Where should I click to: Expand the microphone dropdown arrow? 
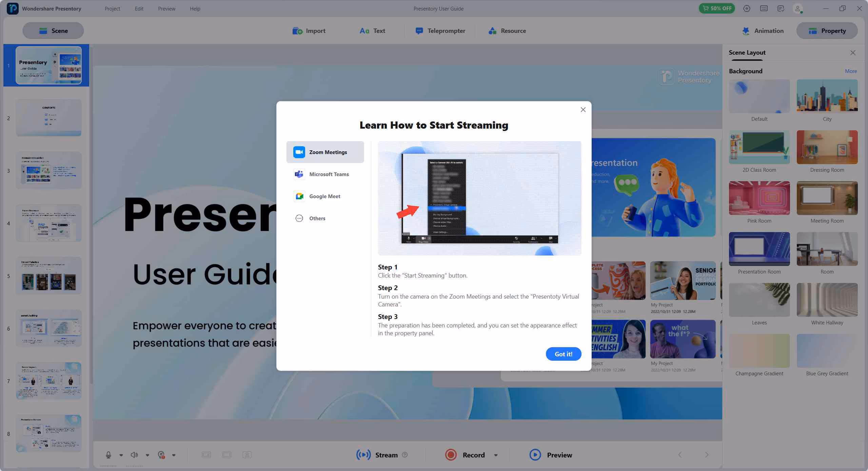[x=121, y=455]
